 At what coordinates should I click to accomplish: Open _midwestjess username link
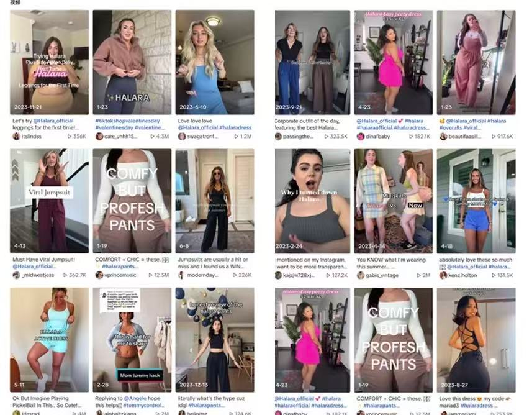(x=38, y=275)
